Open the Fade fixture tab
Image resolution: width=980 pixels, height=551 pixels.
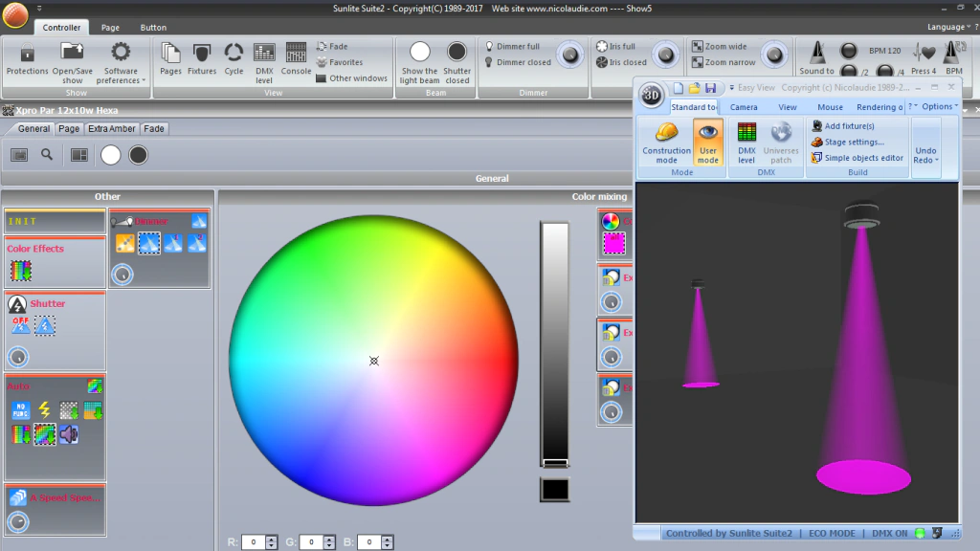(x=154, y=129)
